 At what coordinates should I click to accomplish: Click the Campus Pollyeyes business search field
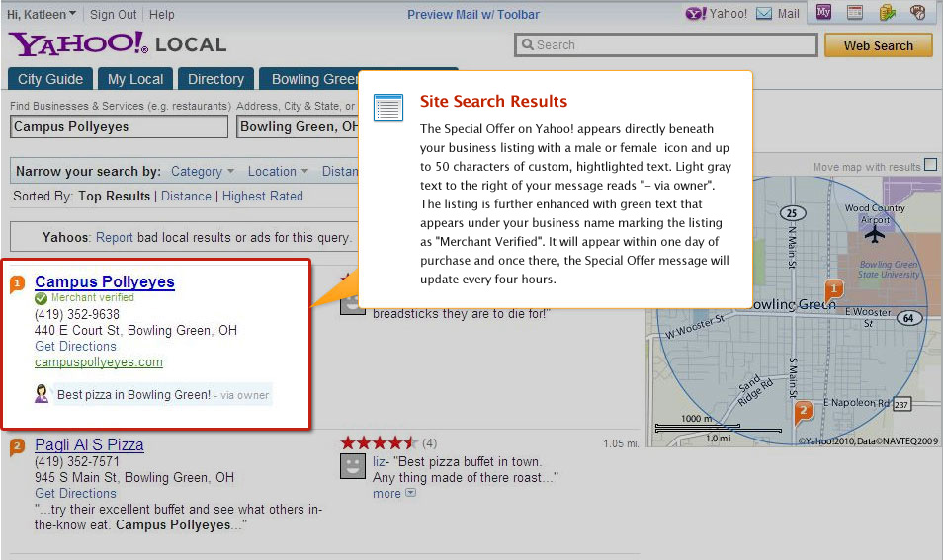(x=119, y=126)
